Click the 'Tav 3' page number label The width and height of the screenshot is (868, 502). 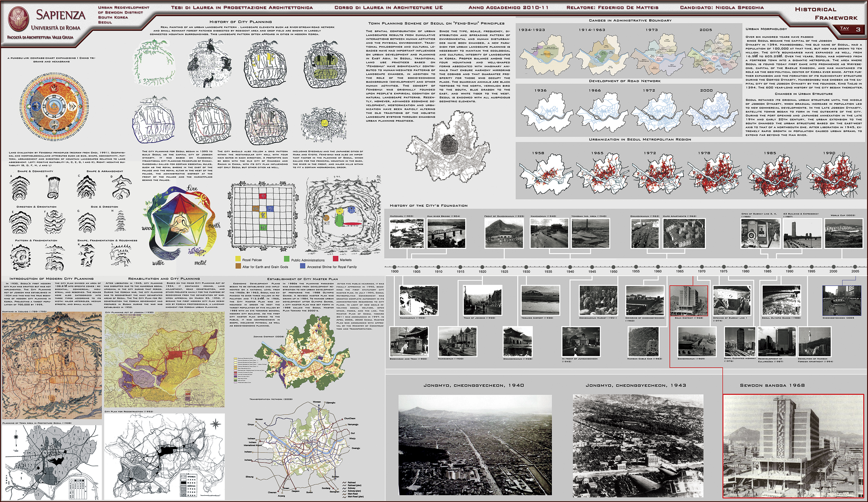[850, 29]
